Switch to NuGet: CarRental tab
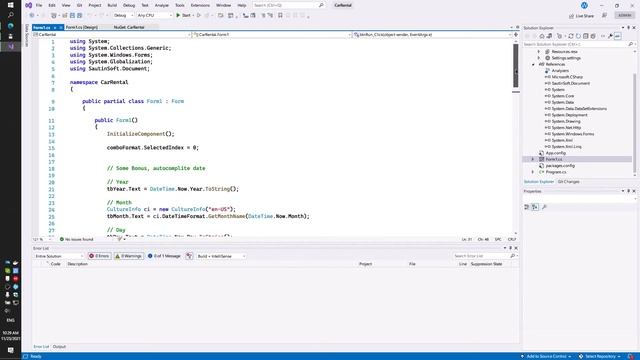This screenshot has width=640, height=360. [129, 27]
